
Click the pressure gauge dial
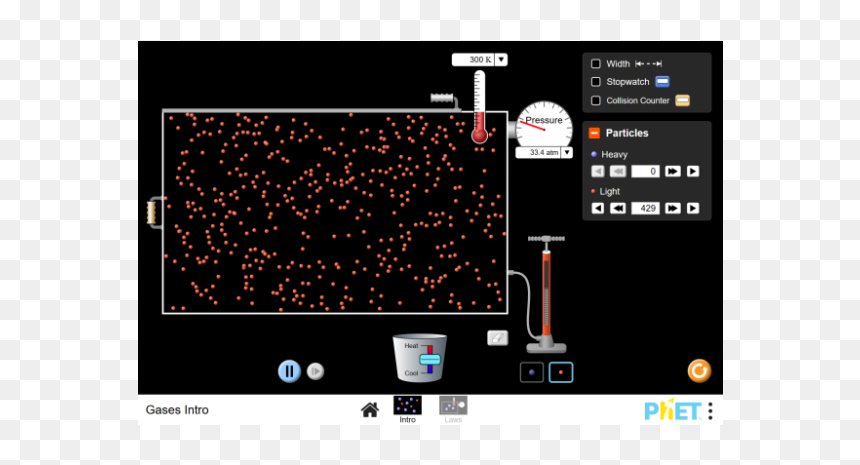coord(544,125)
